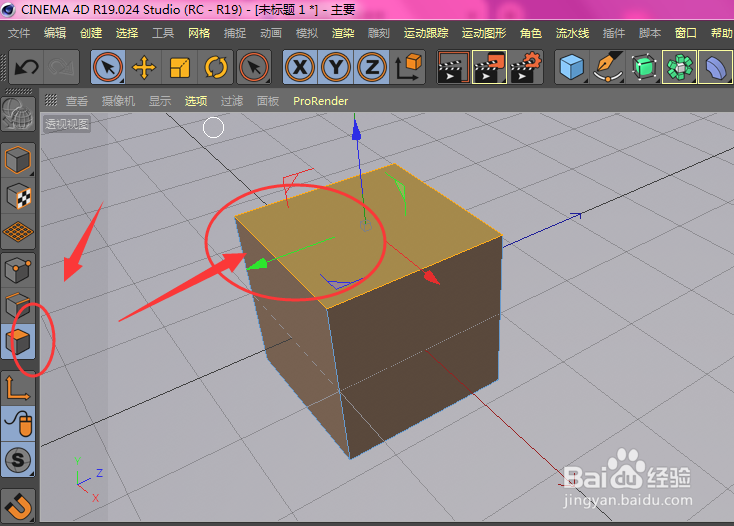Image resolution: width=734 pixels, height=526 pixels.
Task: Click the red X axis arrowhead
Action: [x=432, y=278]
